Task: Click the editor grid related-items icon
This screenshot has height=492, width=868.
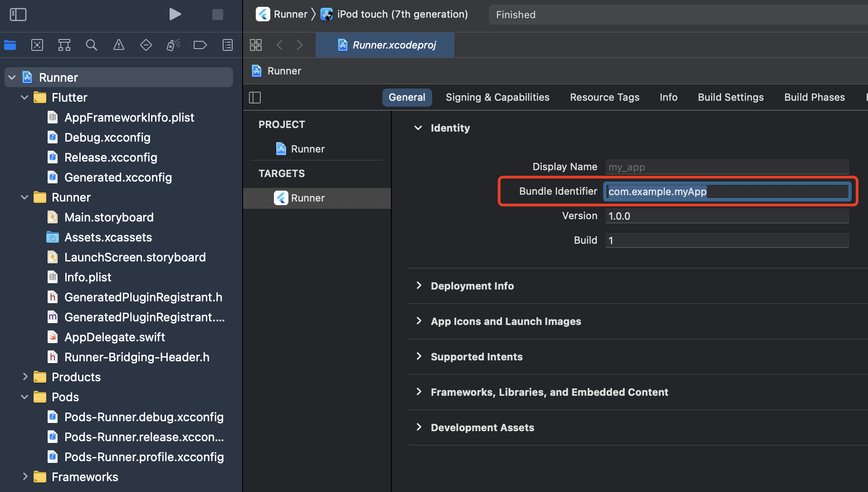Action: pyautogui.click(x=256, y=45)
